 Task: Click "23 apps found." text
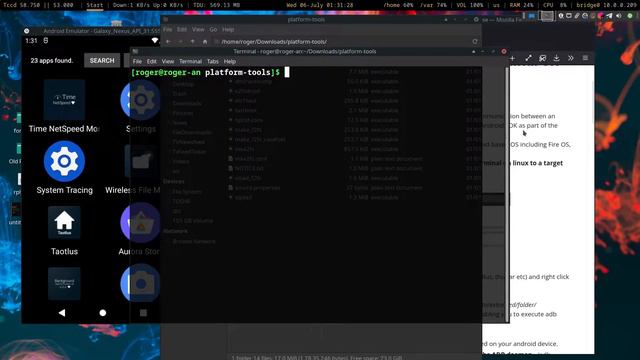pos(52,60)
